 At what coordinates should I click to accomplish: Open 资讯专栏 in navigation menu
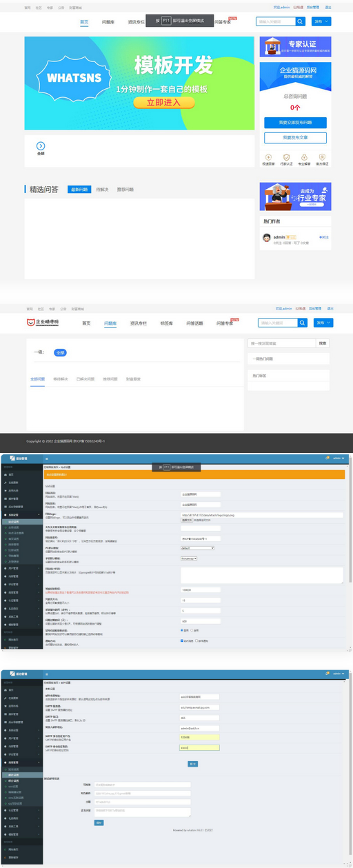click(x=137, y=22)
